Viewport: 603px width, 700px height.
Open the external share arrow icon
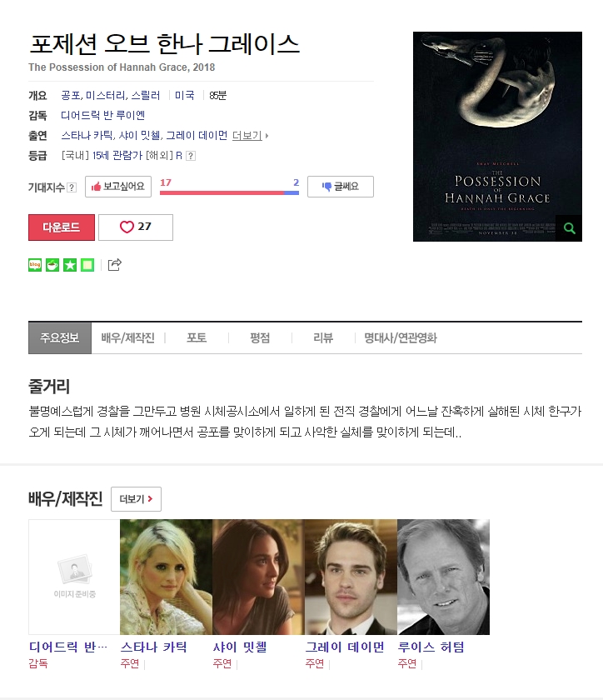[115, 265]
